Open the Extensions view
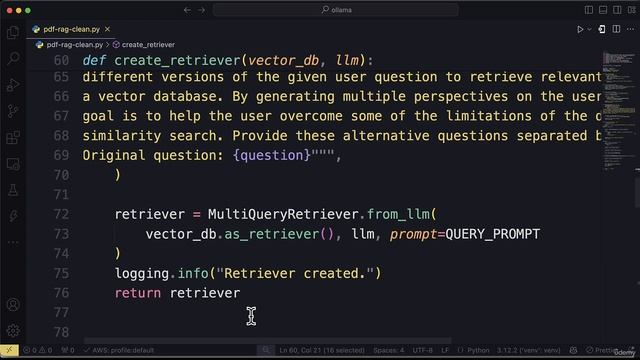Screen dimensions: 640x360 pos(13,138)
